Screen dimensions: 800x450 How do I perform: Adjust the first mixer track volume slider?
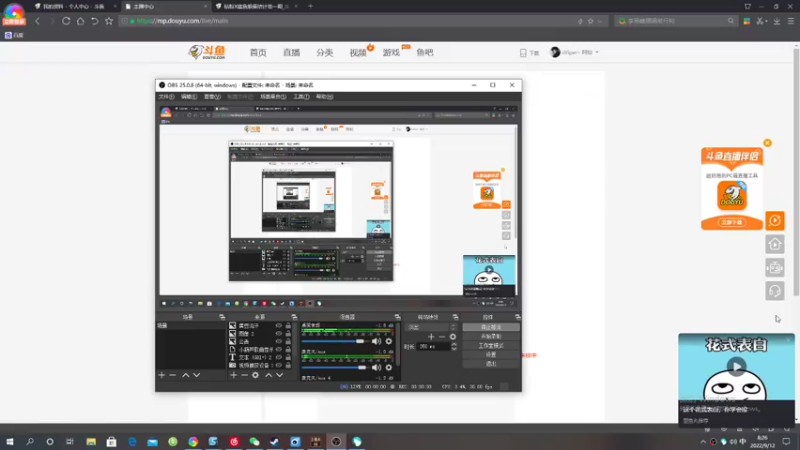coord(334,341)
